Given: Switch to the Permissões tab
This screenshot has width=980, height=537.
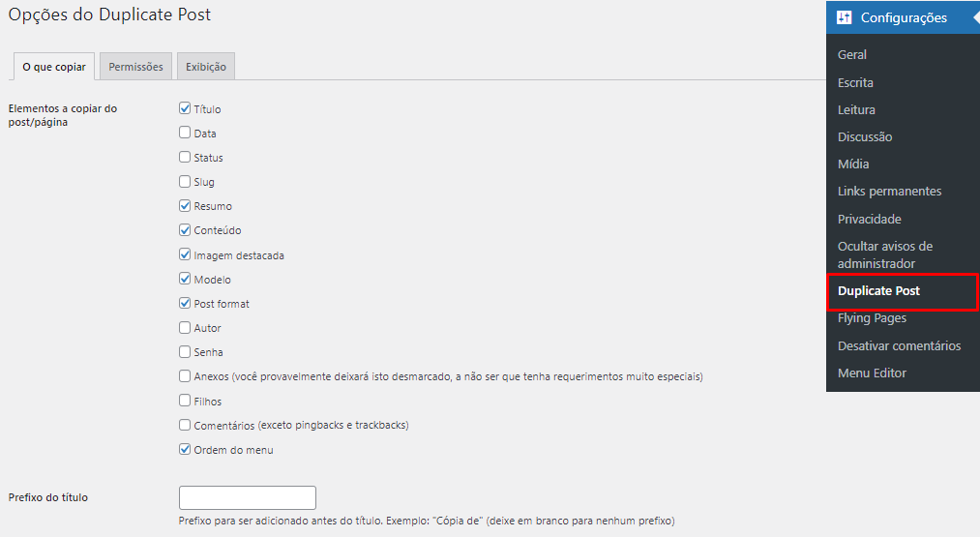Looking at the screenshot, I should (135, 67).
